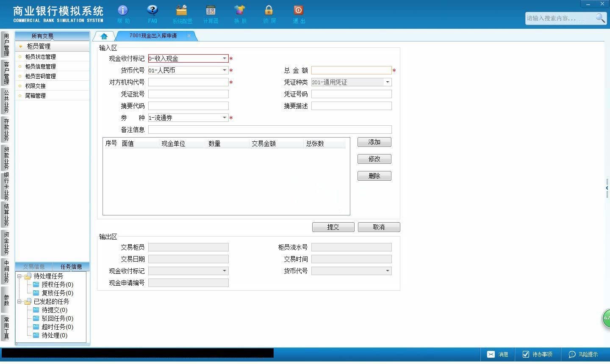610x364 pixels.
Task: Select the 资金业务 side tab
Action: pyautogui.click(x=6, y=243)
